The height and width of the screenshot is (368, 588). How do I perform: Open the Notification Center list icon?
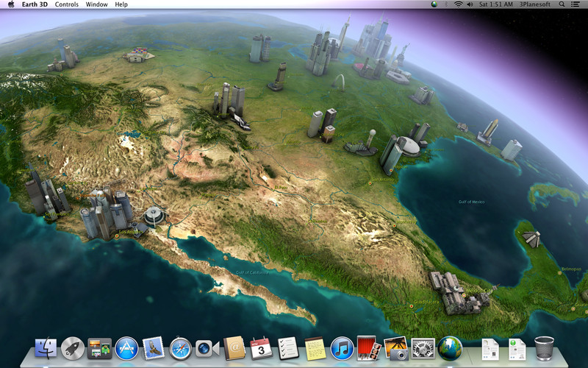[x=575, y=4]
